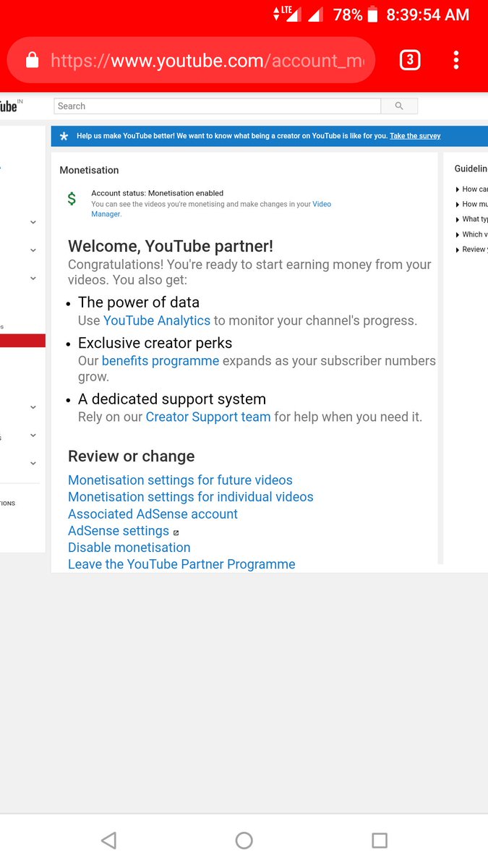488x868 pixels.
Task: Tap the LTE signal indicator
Action: coord(287,14)
